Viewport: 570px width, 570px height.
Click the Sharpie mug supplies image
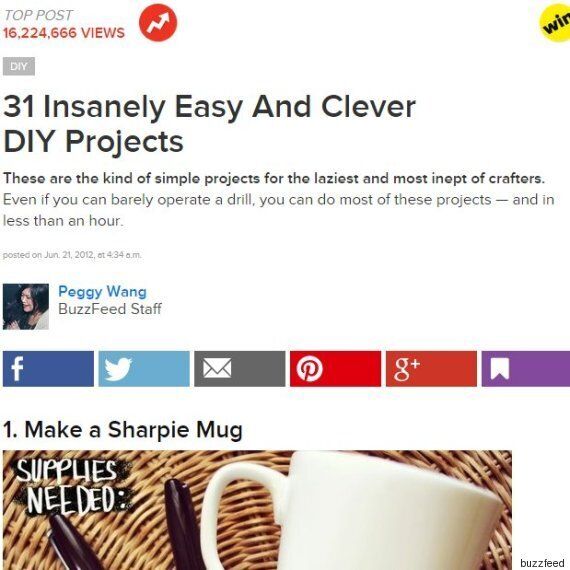pos(257,510)
